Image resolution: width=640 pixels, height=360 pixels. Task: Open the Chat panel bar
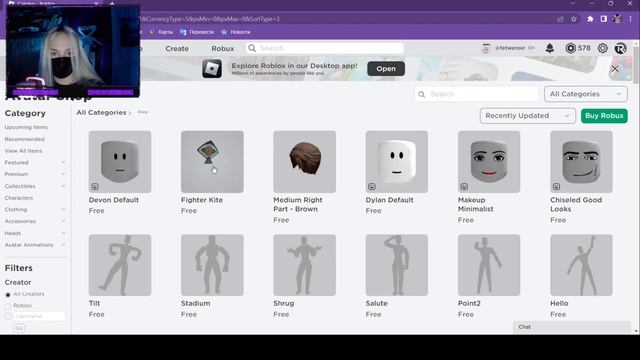[572, 327]
